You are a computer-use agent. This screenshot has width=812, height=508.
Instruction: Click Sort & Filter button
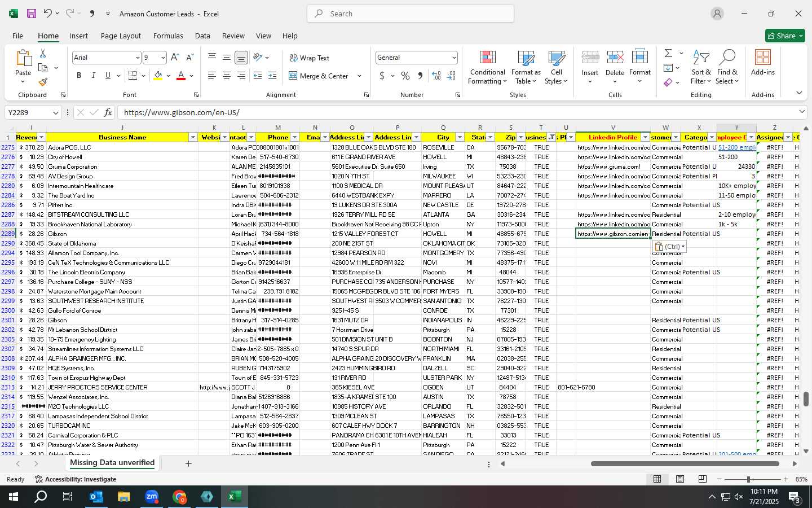(x=701, y=67)
